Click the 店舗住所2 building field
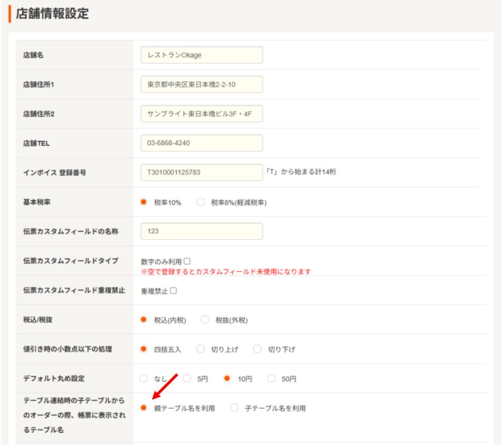Image resolution: width=504 pixels, height=445 pixels. pyautogui.click(x=201, y=114)
